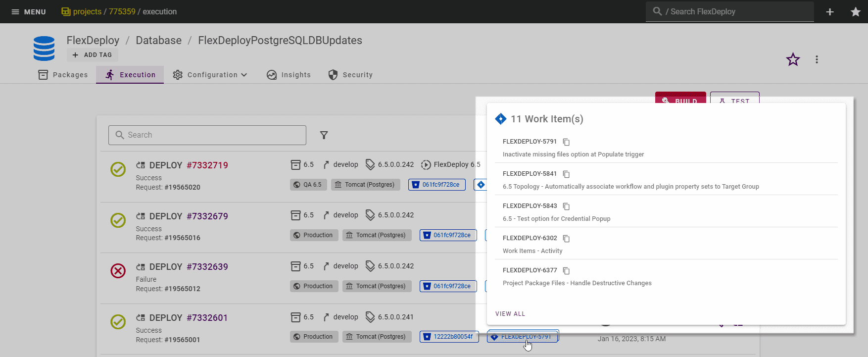
Task: Open commit 12222b80054f chip
Action: pyautogui.click(x=449, y=337)
